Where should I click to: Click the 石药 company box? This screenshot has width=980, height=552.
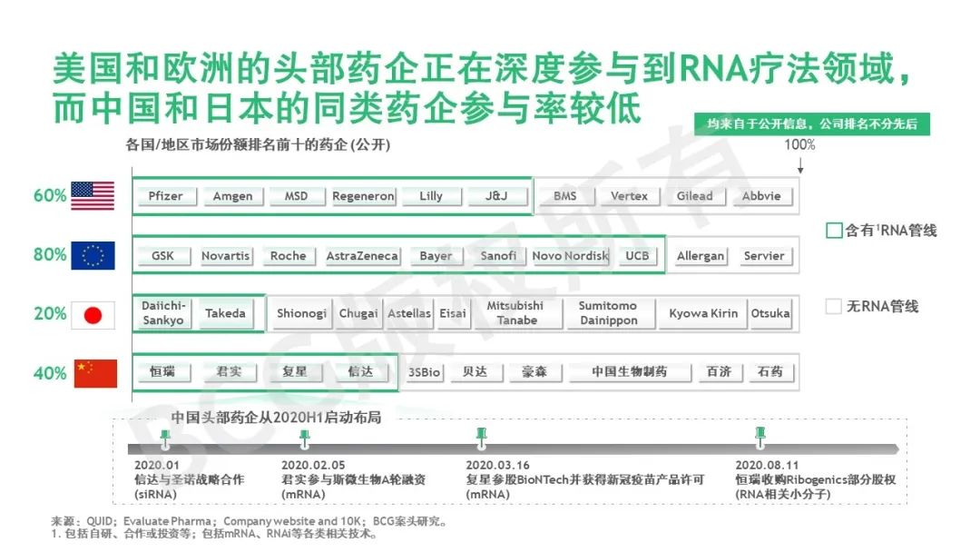click(770, 372)
